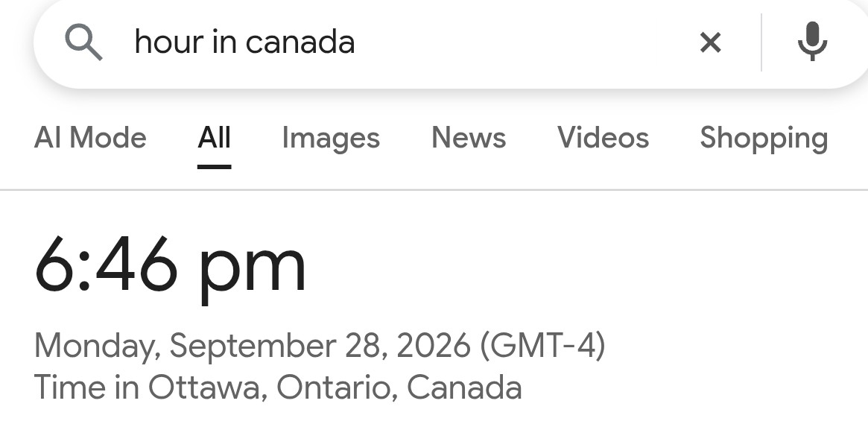The width and height of the screenshot is (868, 427).
Task: Show the Videos results tab
Action: tap(603, 137)
